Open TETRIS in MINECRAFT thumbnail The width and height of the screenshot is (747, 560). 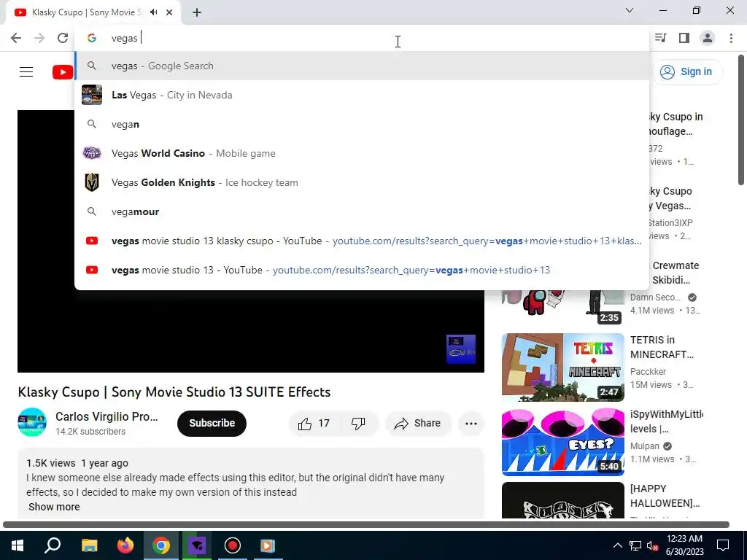(562, 367)
